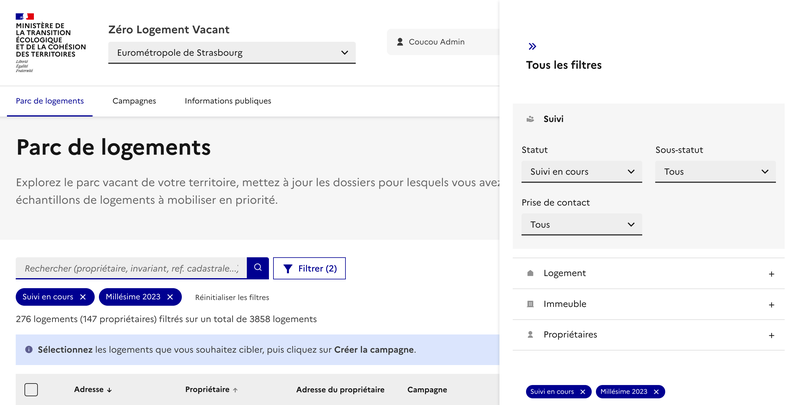Click the Suivi section icon

[x=530, y=119]
